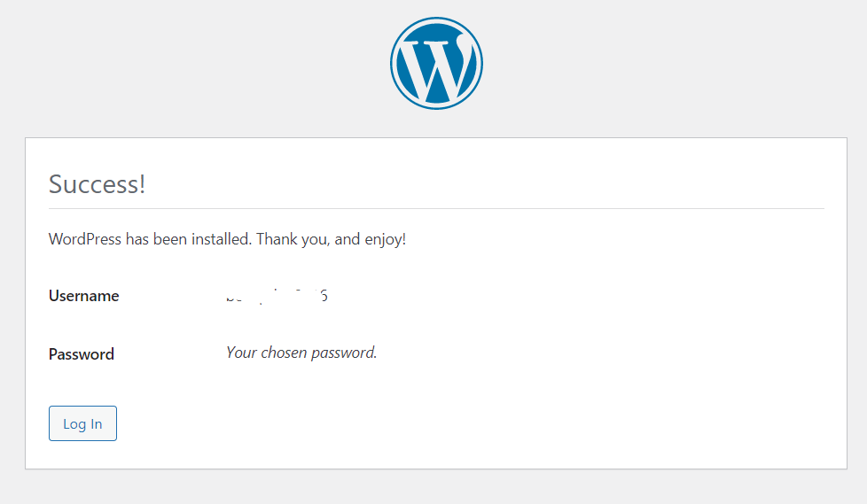Select the Password label
This screenshot has width=867, height=504.
pos(82,353)
